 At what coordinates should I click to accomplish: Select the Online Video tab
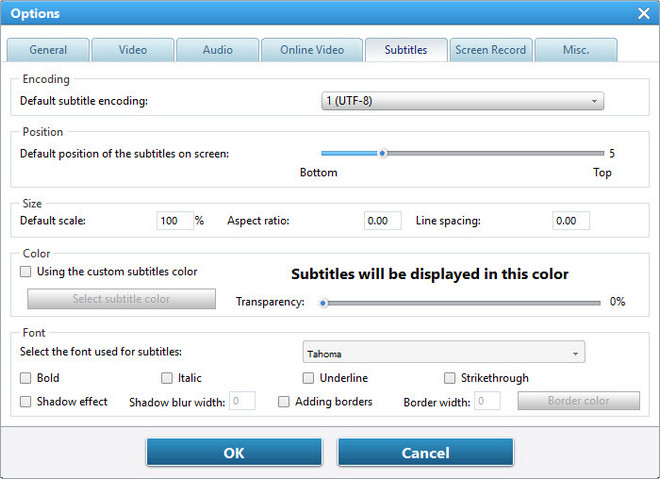310,50
